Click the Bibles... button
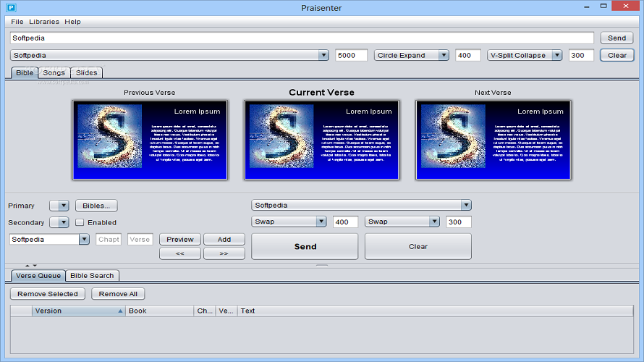644x362 pixels. [x=96, y=206]
